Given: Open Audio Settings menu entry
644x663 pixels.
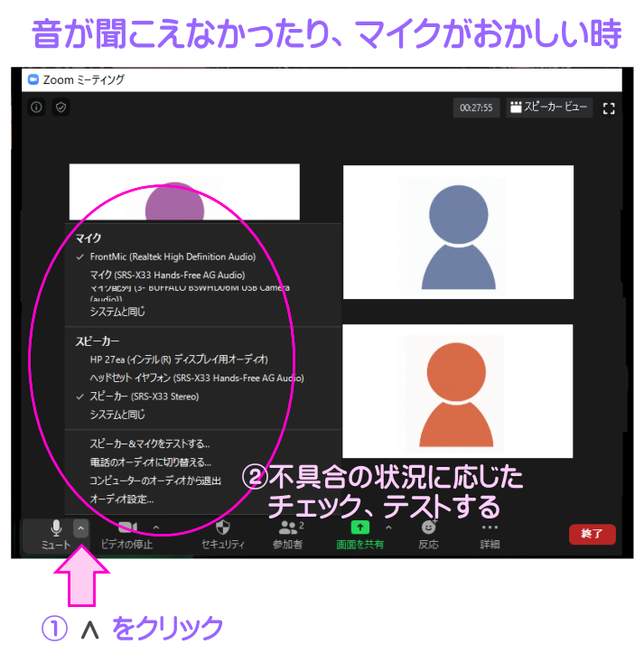Looking at the screenshot, I should 121,499.
